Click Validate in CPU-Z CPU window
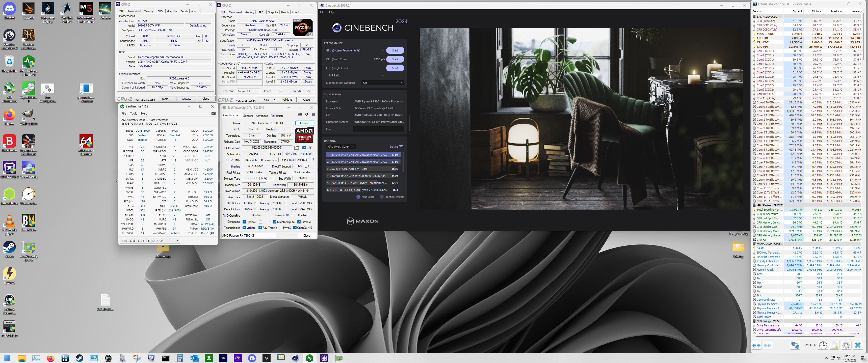868x363 pixels. click(287, 100)
